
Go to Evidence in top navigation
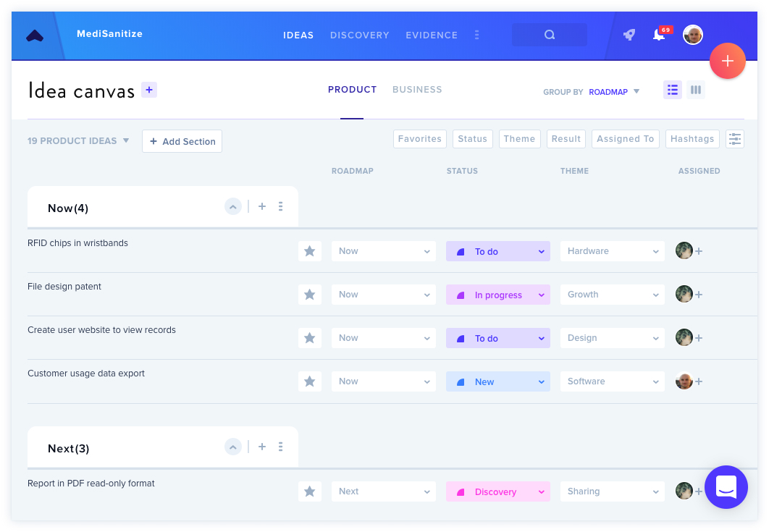point(432,35)
